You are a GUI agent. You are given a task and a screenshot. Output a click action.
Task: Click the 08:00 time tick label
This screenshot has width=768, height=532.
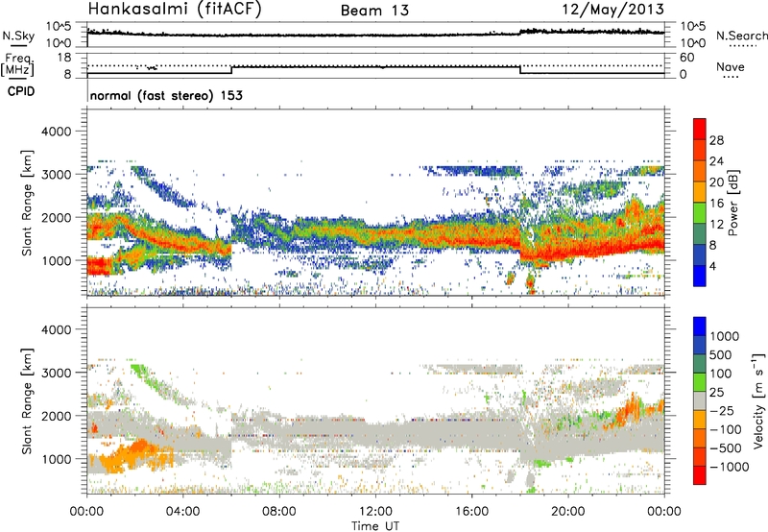tap(278, 512)
